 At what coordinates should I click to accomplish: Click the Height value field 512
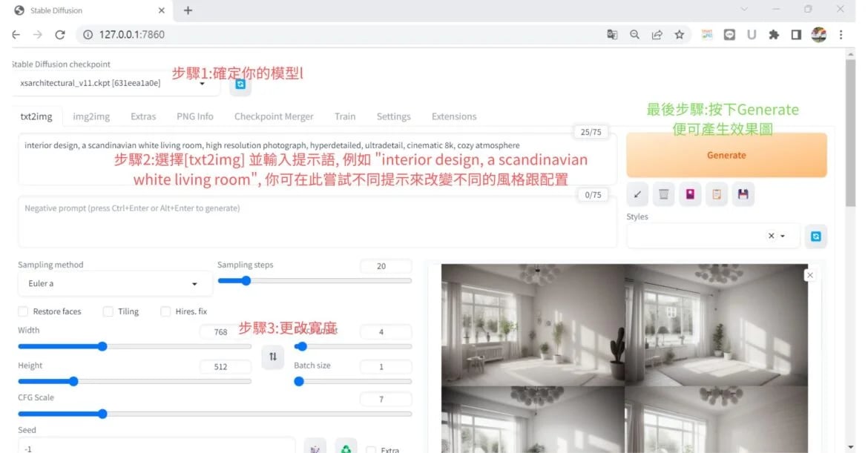click(224, 367)
